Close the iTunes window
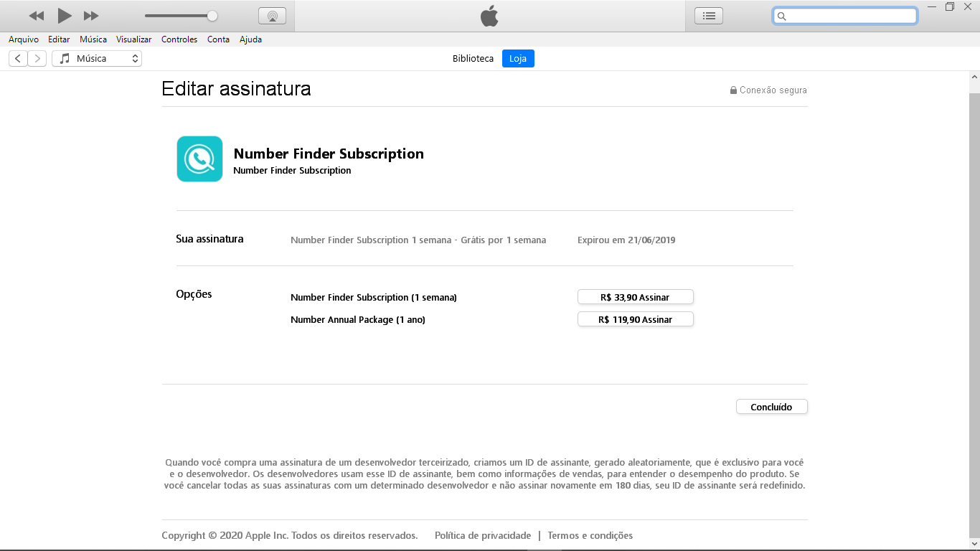 click(x=968, y=6)
